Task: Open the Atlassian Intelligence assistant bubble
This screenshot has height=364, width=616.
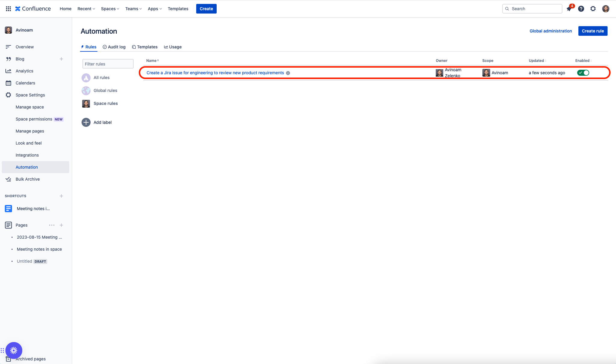Action: tap(14, 350)
